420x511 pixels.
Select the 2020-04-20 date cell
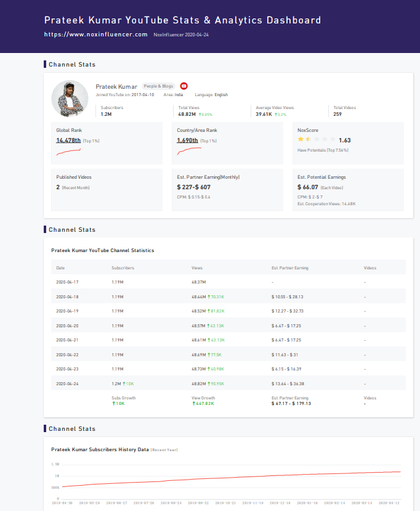[67, 326]
